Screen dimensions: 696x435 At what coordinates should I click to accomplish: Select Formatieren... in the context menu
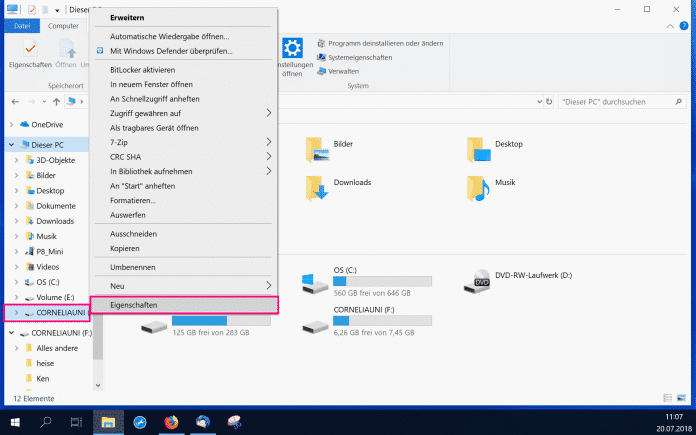click(x=132, y=200)
